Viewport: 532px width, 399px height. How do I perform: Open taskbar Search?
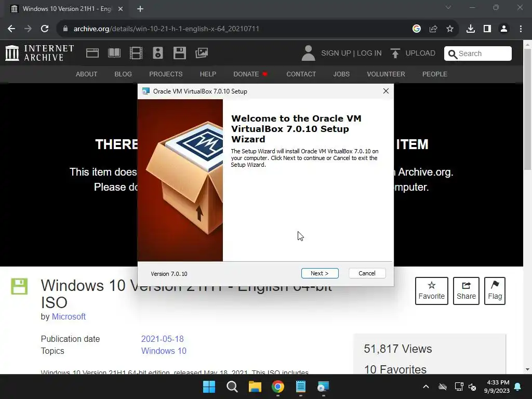[x=232, y=387]
